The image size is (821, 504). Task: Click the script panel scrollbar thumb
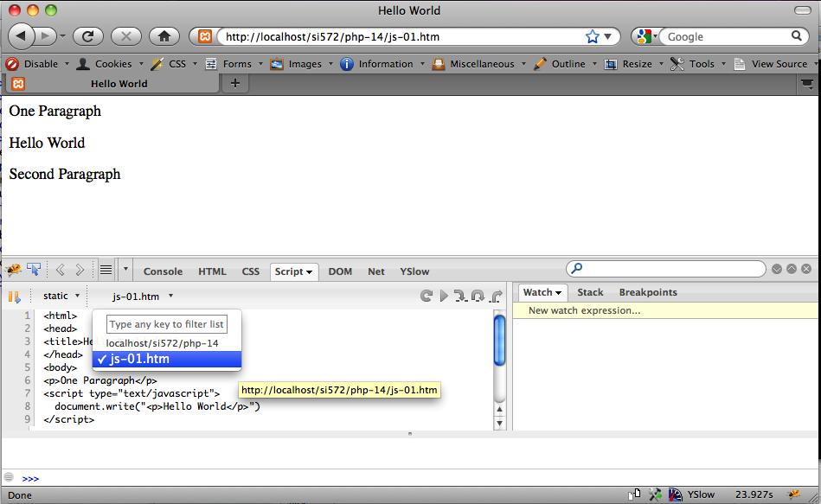[x=499, y=341]
